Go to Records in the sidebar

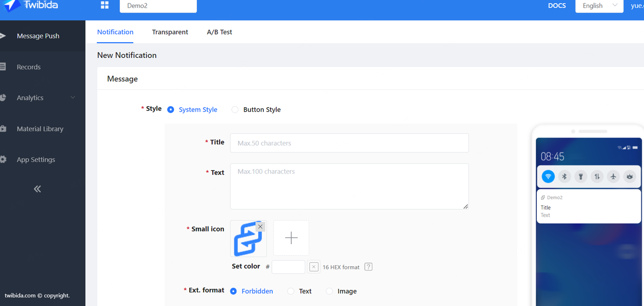point(29,67)
